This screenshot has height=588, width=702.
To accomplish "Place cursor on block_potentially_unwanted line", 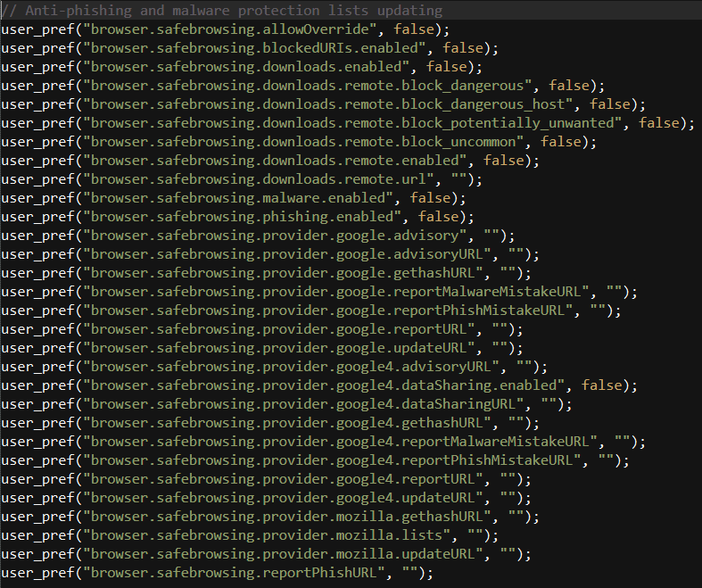I will tap(348, 123).
